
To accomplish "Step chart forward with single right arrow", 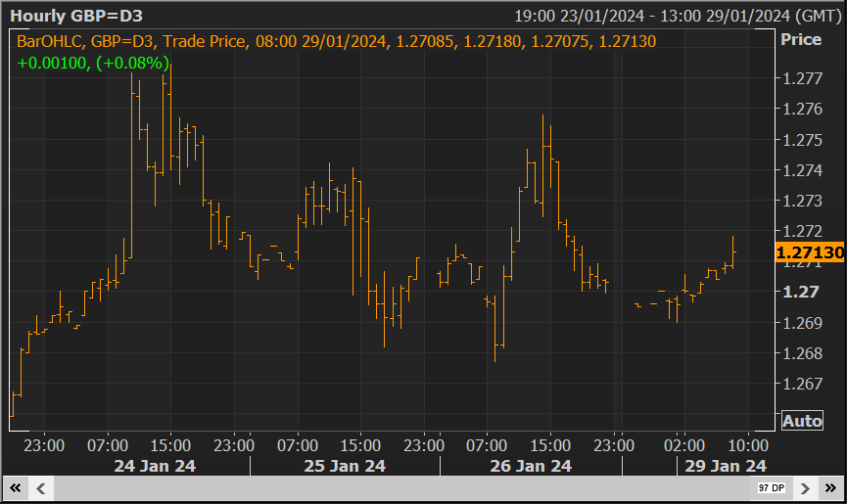I will (x=805, y=488).
